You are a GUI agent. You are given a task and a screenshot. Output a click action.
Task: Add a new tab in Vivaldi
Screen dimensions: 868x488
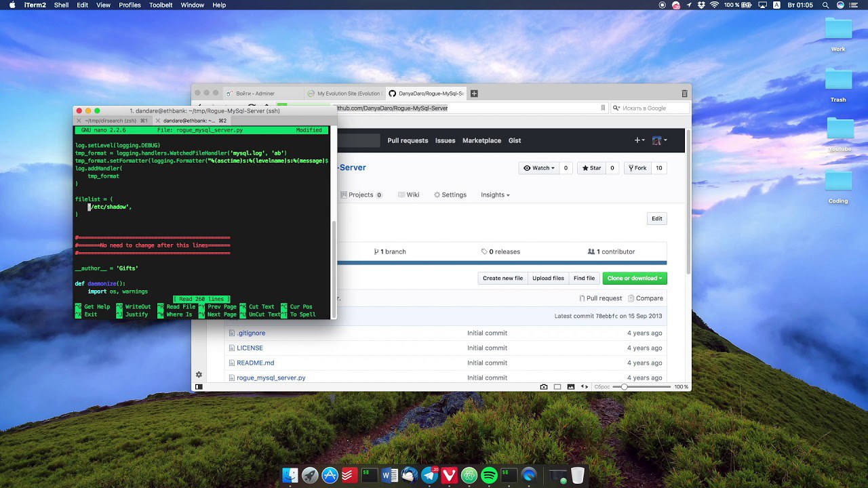474,94
